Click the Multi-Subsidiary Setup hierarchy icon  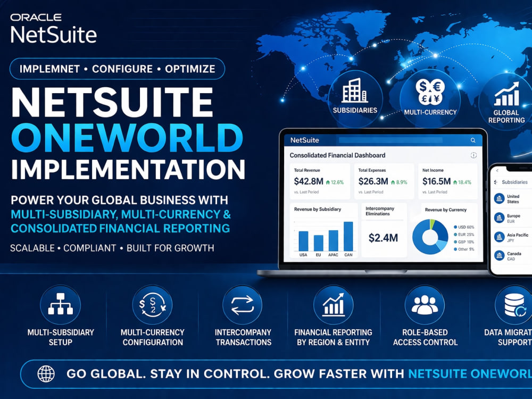tap(61, 304)
